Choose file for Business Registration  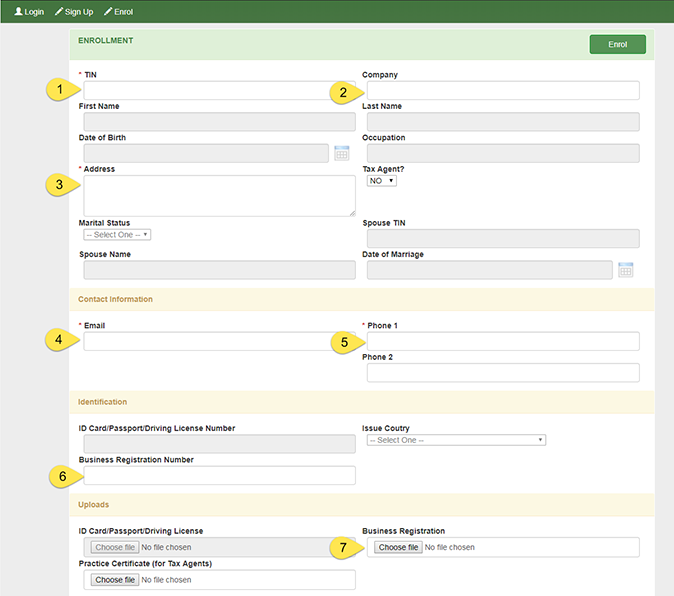[398, 547]
